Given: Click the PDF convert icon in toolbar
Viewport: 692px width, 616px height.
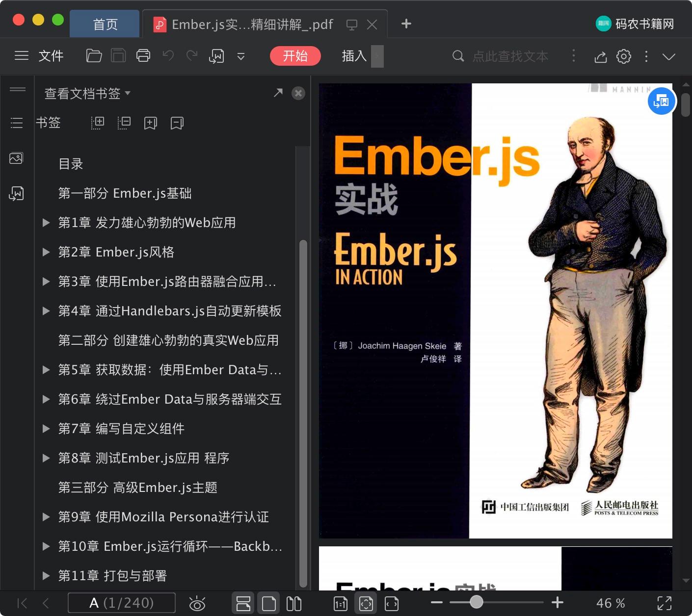Looking at the screenshot, I should 216,56.
